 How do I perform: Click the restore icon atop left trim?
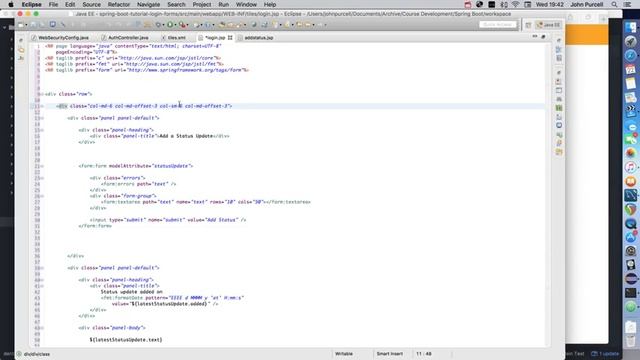point(21,40)
